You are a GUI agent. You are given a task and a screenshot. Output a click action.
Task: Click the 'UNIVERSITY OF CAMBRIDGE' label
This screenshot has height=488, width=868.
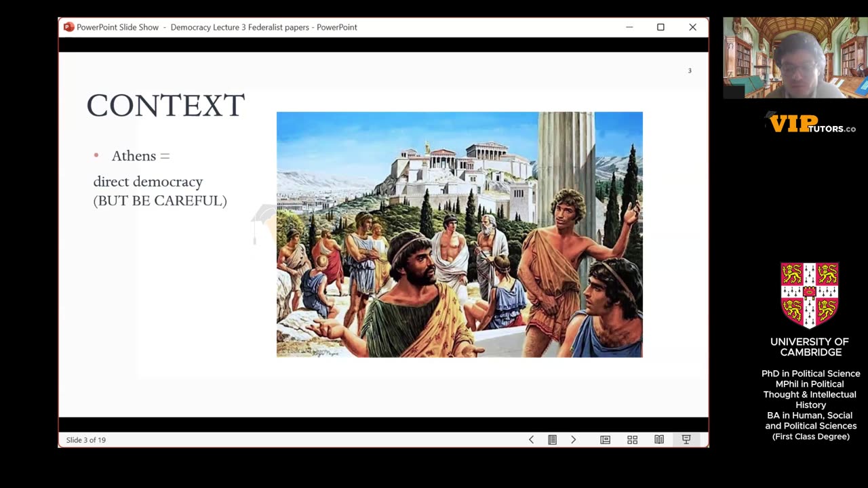pos(810,347)
